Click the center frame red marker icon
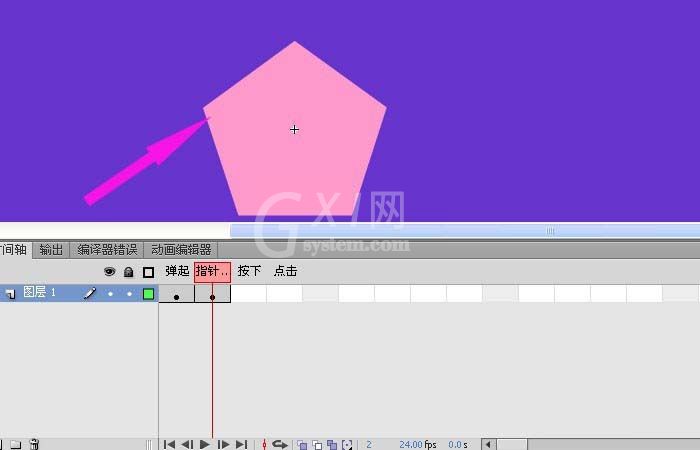 point(264,444)
